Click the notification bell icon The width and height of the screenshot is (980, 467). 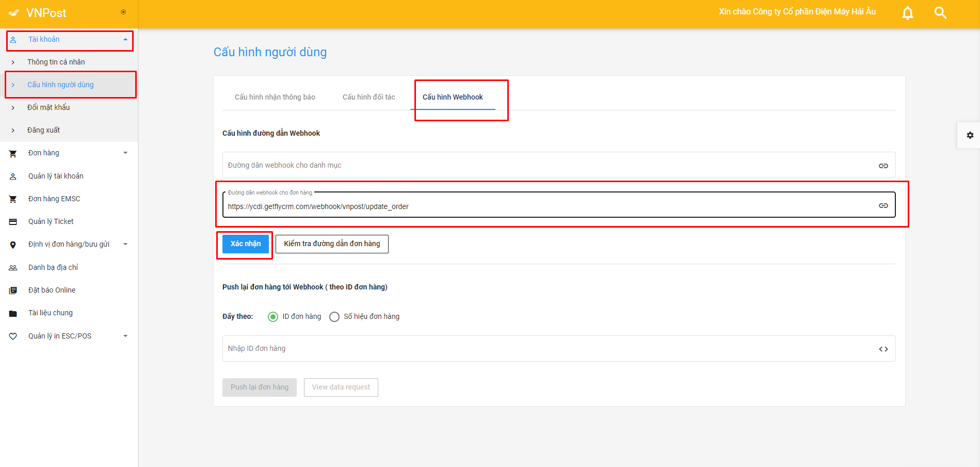(x=907, y=13)
